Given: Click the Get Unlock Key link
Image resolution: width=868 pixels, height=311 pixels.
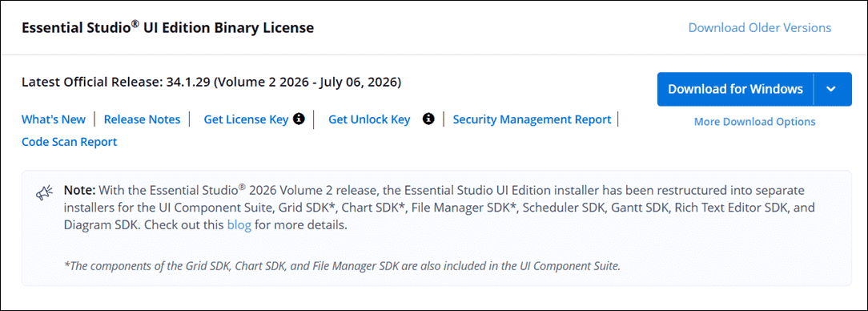Looking at the screenshot, I should pyautogui.click(x=369, y=119).
